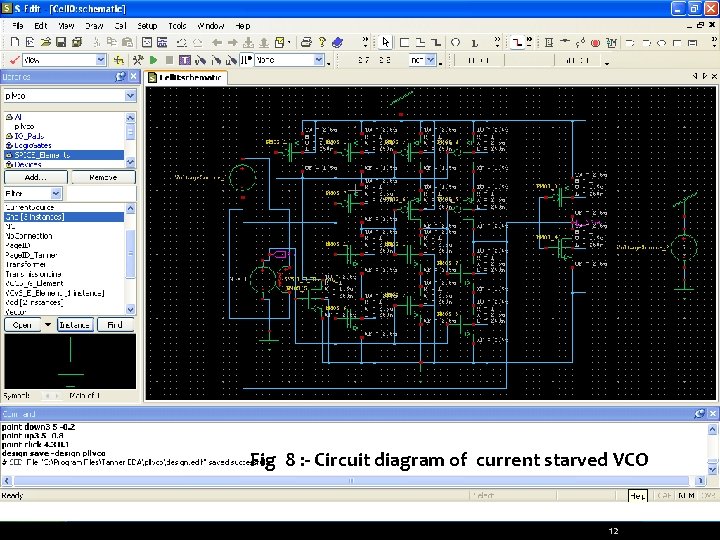Click the first probe icon after T-Spice
The height and width of the screenshot is (540, 720).
200,60
